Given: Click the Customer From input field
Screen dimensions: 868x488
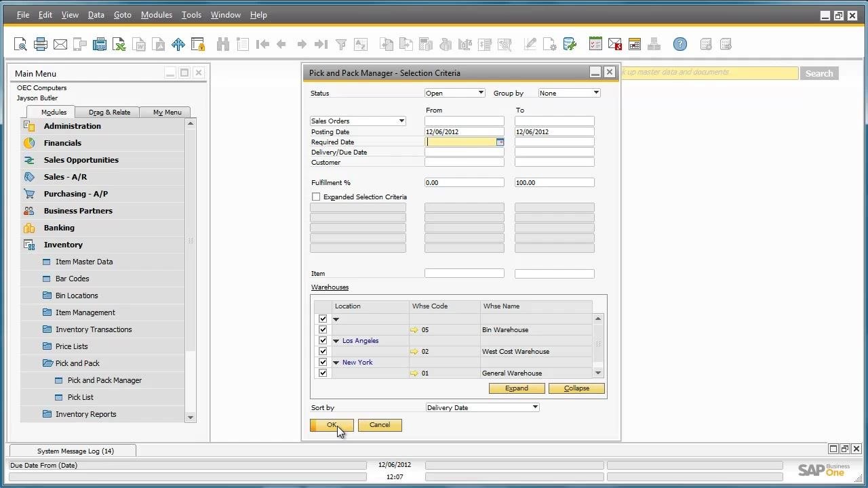Looking at the screenshot, I should click(x=465, y=163).
